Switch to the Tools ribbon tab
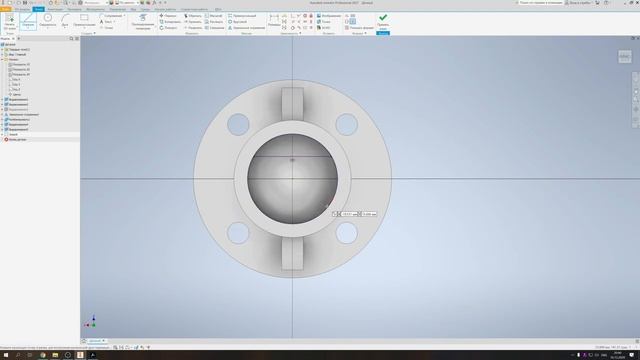This screenshot has height=360, width=640. point(95,9)
